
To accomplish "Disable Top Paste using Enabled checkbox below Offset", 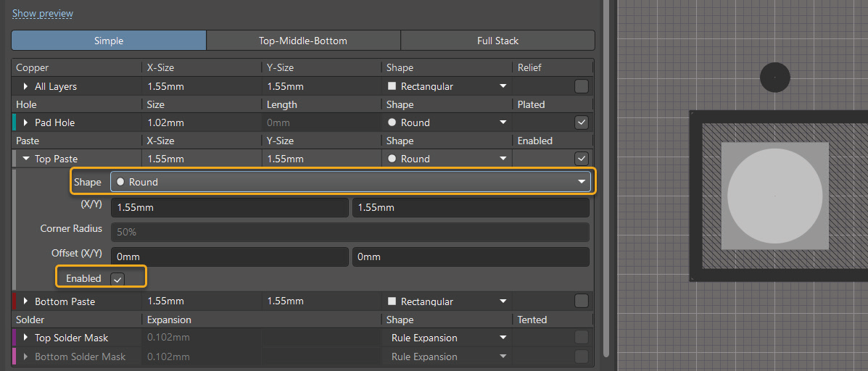I will 117,279.
